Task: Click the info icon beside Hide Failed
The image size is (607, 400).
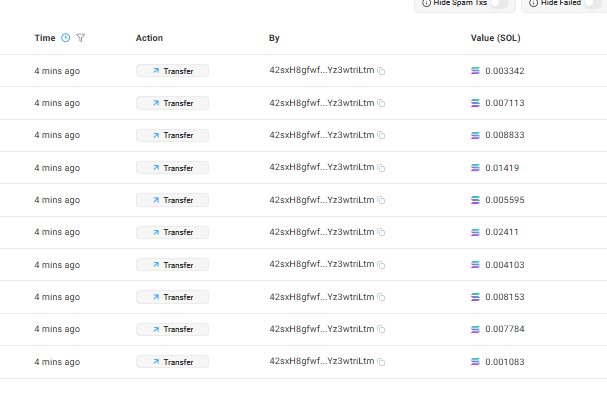Action: tap(533, 3)
